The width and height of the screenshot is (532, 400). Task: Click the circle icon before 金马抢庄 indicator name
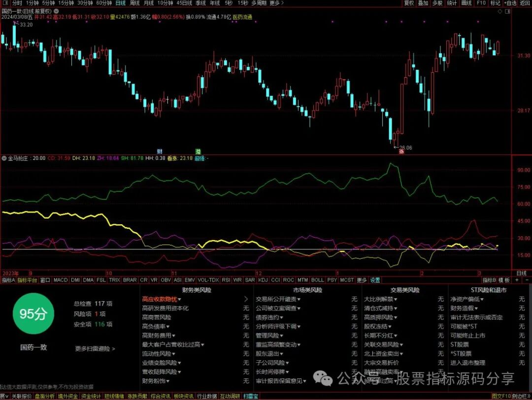click(x=4, y=158)
